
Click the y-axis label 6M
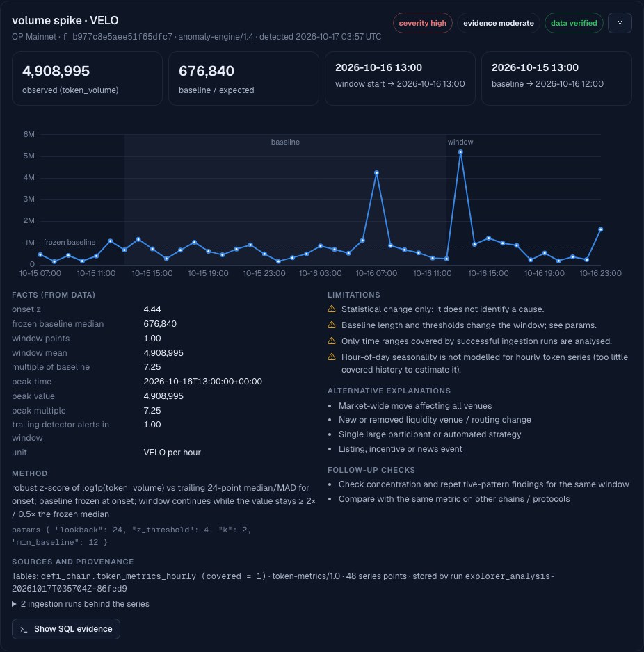click(29, 134)
